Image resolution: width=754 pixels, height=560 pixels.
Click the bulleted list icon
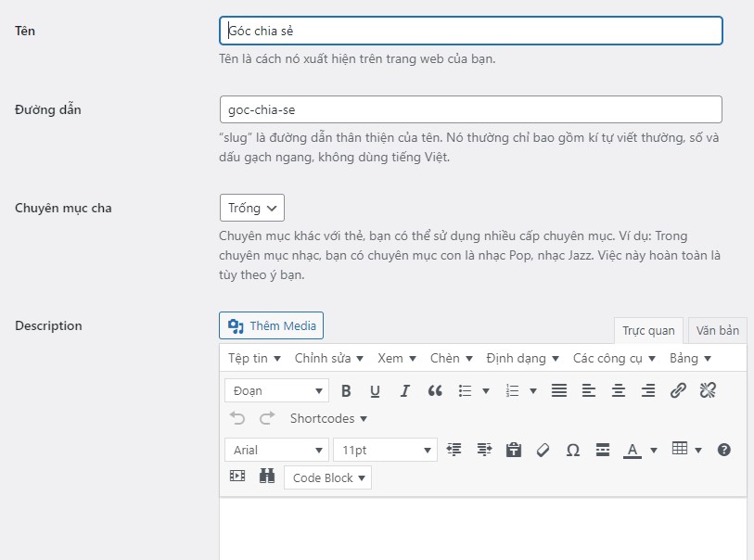coord(465,391)
